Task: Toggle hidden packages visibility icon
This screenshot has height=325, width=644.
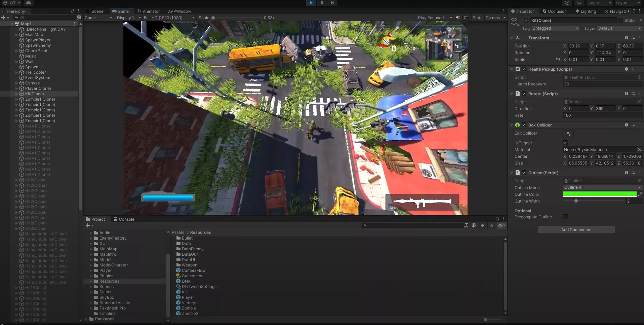Action: coord(501,225)
